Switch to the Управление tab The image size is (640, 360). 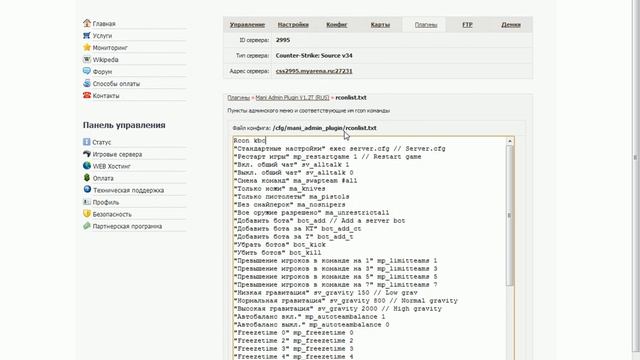[x=247, y=25]
